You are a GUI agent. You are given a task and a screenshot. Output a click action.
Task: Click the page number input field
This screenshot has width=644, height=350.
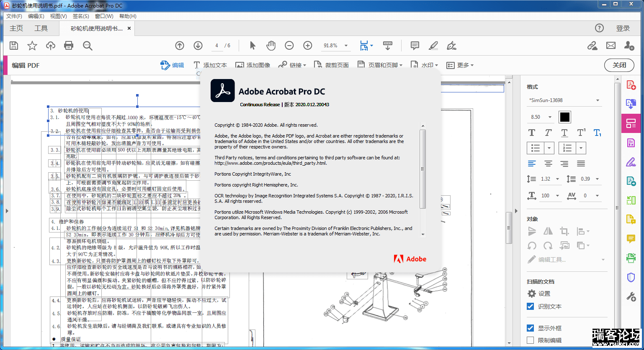[217, 46]
